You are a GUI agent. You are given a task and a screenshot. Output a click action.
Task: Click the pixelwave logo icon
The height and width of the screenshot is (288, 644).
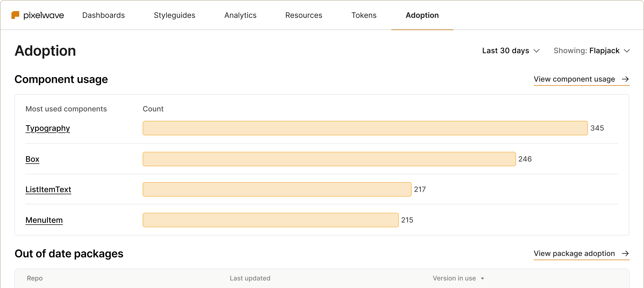coord(15,15)
